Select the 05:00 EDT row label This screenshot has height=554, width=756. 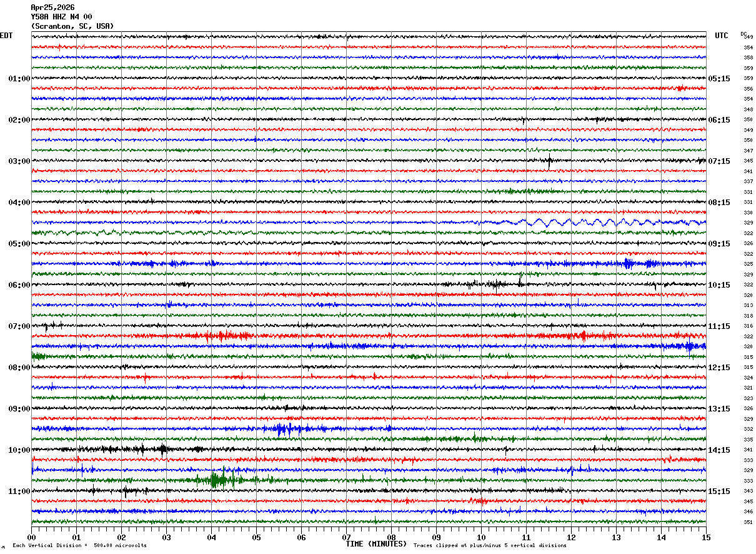point(19,244)
